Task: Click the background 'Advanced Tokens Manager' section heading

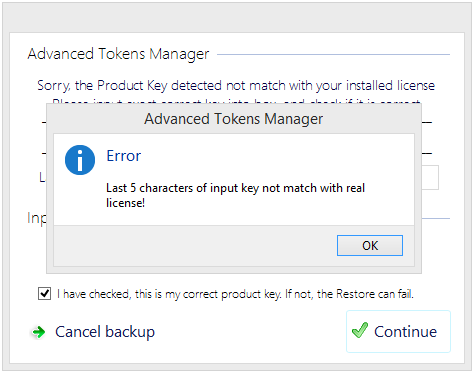Action: coord(118,54)
